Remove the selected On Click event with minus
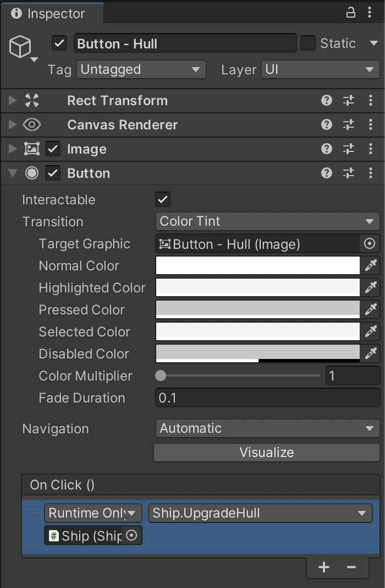 coord(351,567)
